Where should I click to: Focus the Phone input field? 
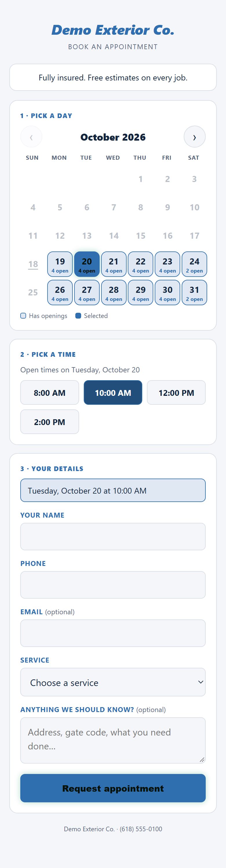pos(113,585)
